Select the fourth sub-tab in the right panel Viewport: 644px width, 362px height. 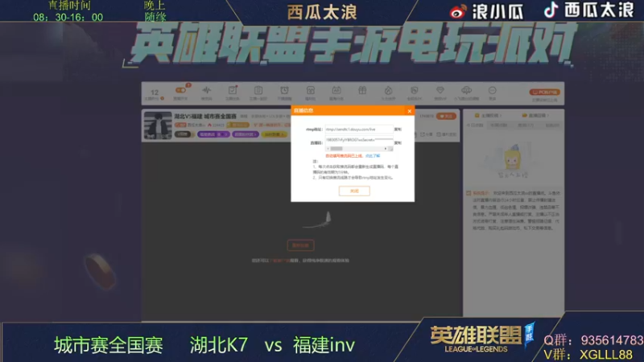point(552,125)
